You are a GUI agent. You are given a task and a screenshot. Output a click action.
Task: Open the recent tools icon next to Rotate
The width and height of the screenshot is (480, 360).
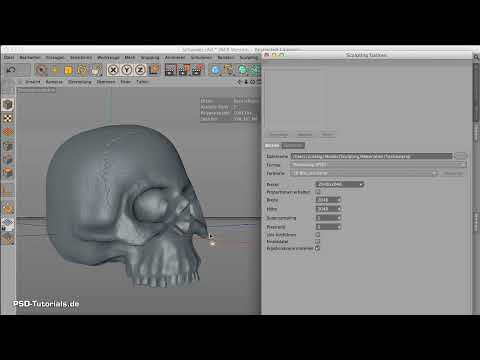coord(96,70)
